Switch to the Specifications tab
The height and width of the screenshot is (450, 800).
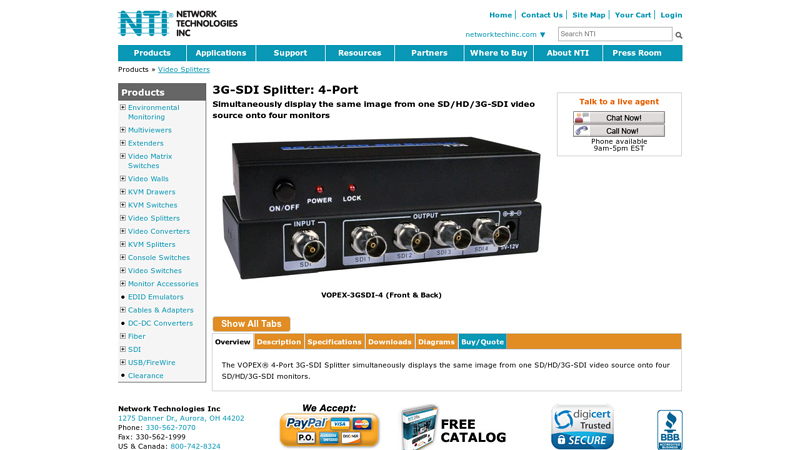(x=334, y=342)
